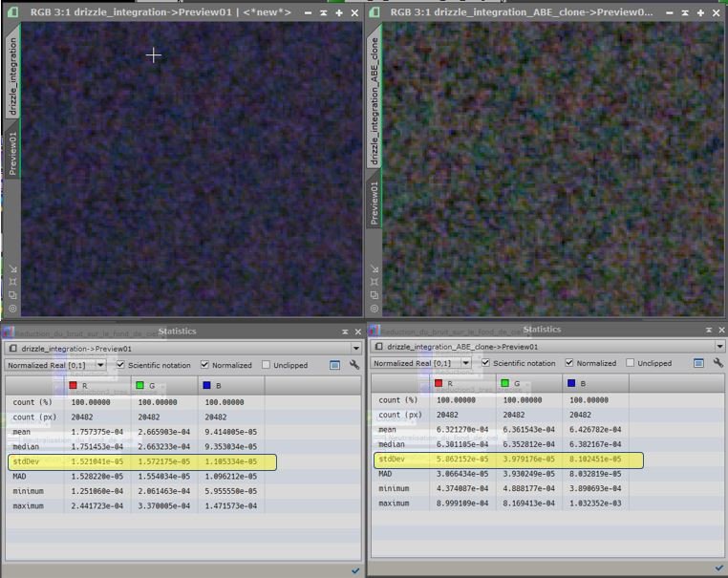Click left R mean value 1.757375e-04
Image resolution: width=728 pixels, height=578 pixels.
pos(97,432)
